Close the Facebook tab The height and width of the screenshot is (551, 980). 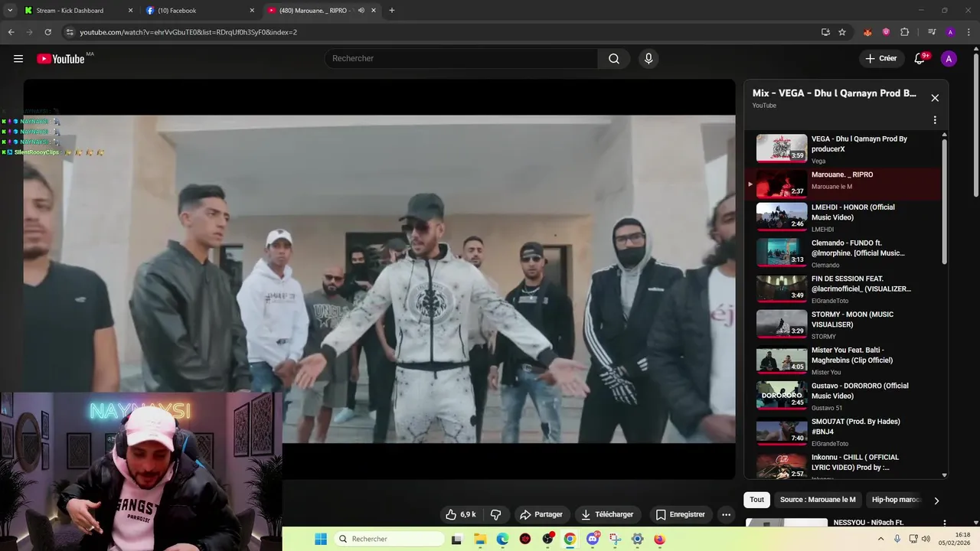252,11
